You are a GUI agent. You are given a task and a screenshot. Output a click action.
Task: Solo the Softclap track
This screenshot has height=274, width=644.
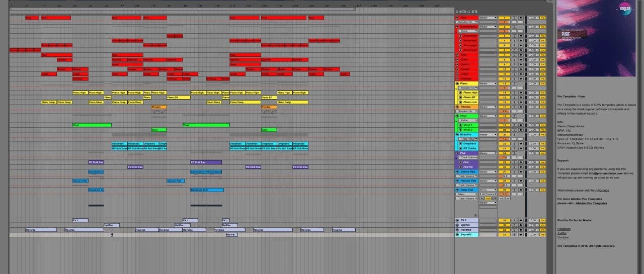pyautogui.click(x=514, y=78)
